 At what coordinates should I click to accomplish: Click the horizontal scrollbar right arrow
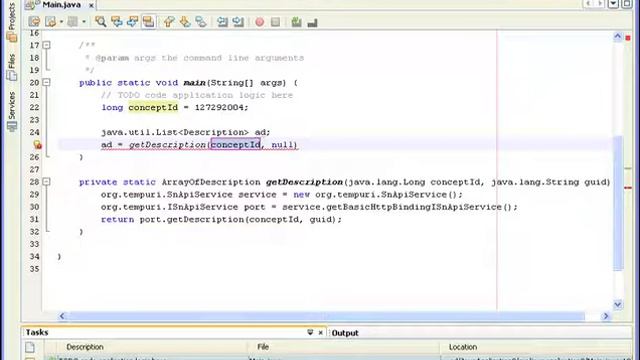(606, 316)
